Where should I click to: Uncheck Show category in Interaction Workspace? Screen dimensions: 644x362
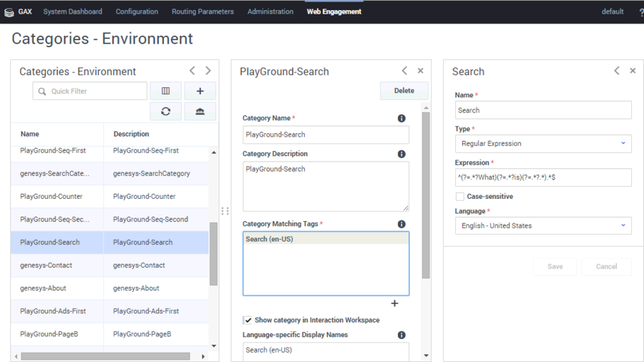pyautogui.click(x=248, y=321)
